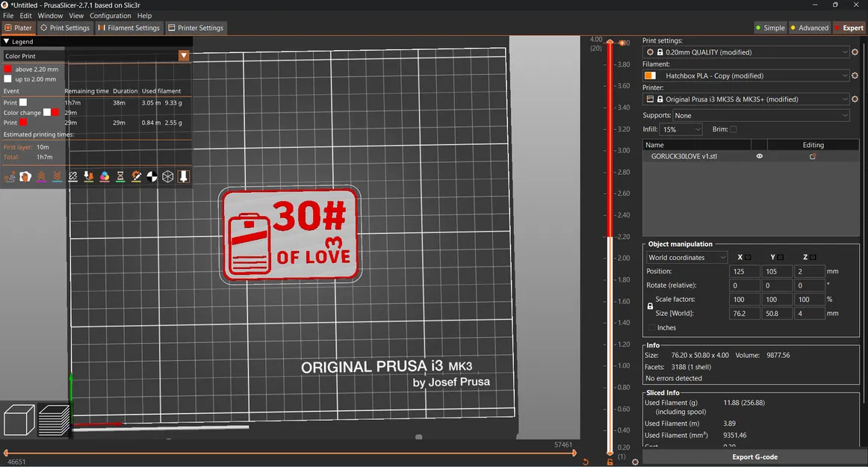Switch to the Filament Settings tab
868x467 pixels.
(128, 28)
